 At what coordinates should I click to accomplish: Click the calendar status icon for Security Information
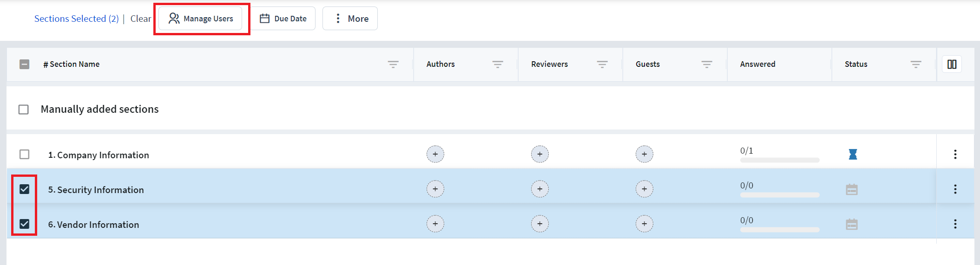coord(852,189)
